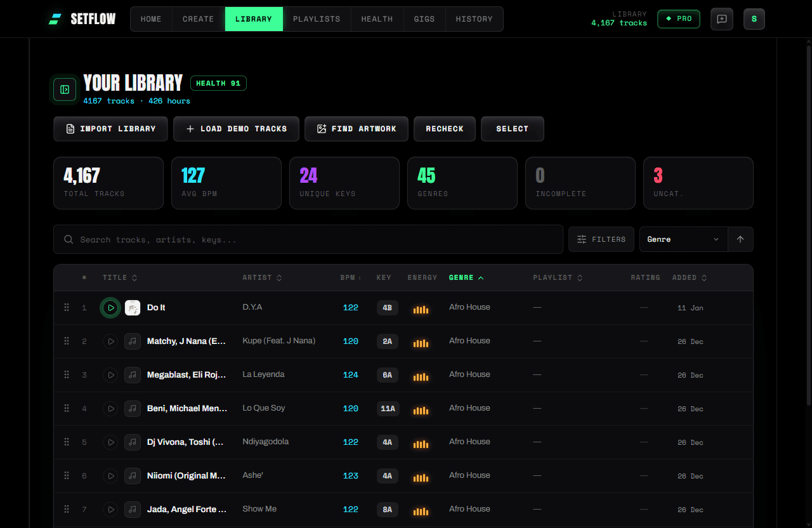Click the Uncat. stat card
The height and width of the screenshot is (528, 812).
pos(698,183)
